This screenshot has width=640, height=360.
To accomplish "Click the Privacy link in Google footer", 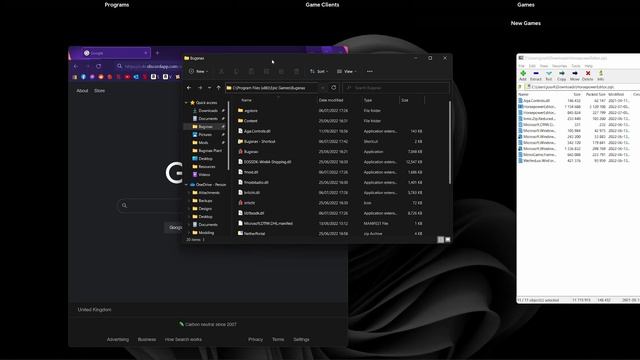I will pyautogui.click(x=256, y=340).
